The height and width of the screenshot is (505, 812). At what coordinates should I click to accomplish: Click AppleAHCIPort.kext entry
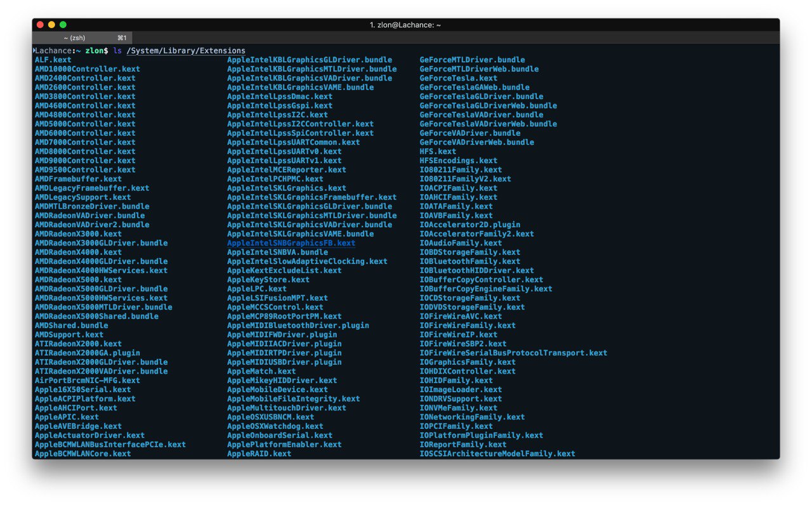pyautogui.click(x=76, y=408)
